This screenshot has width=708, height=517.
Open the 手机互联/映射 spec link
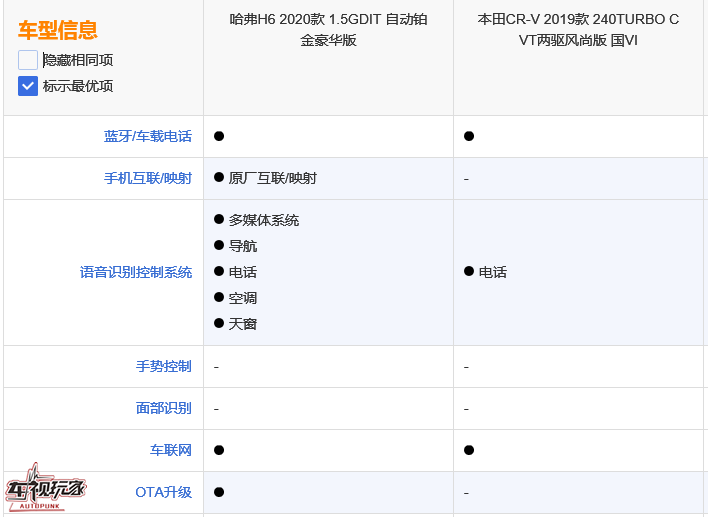[148, 178]
